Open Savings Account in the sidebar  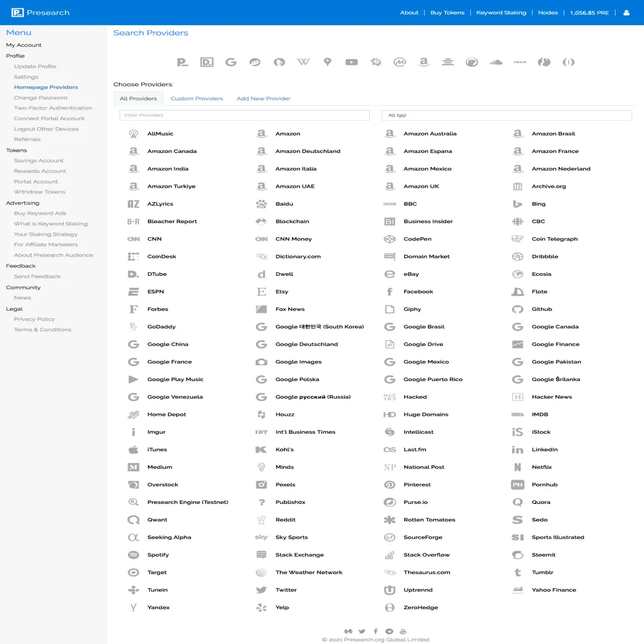point(39,161)
